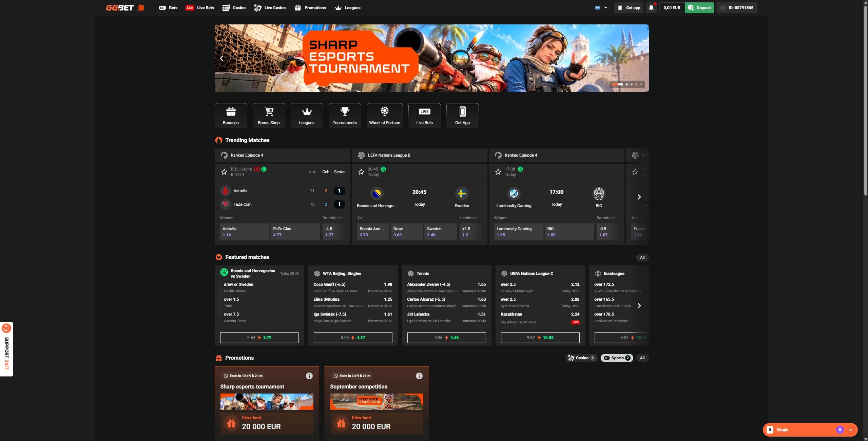Screen dimensions: 868x441
Task: Open the Bonus Shop cart tile
Action: 269,116
